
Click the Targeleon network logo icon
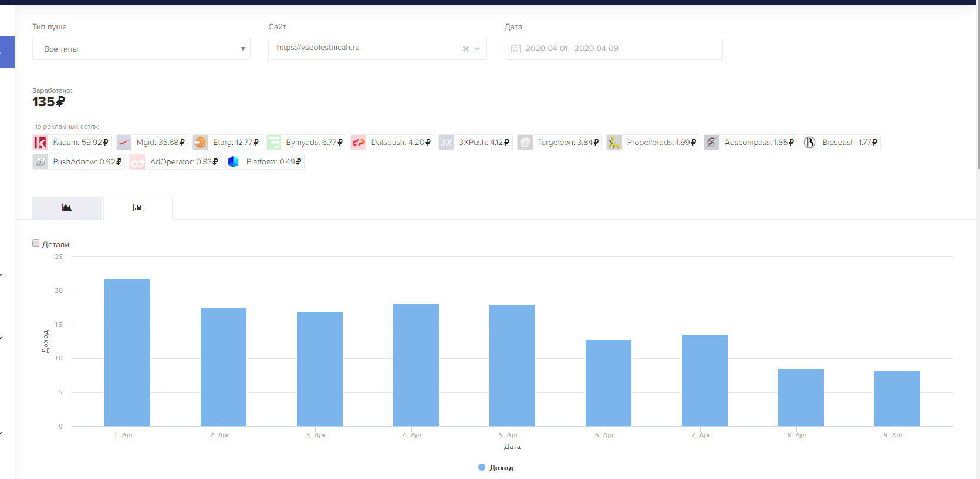[x=525, y=143]
